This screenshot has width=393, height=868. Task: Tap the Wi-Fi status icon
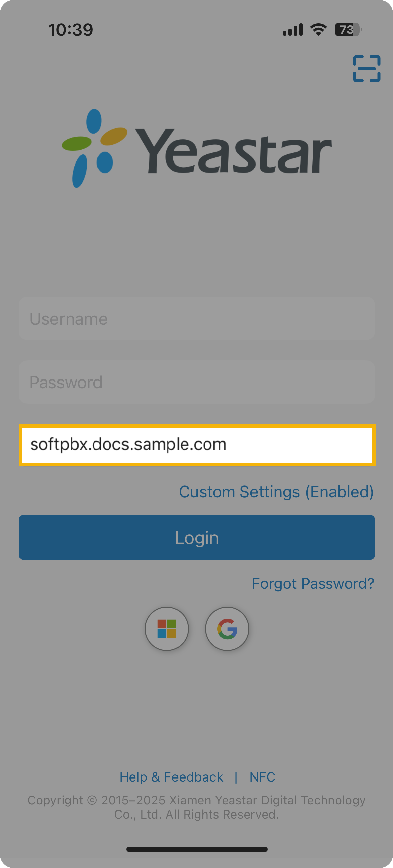coord(318,30)
